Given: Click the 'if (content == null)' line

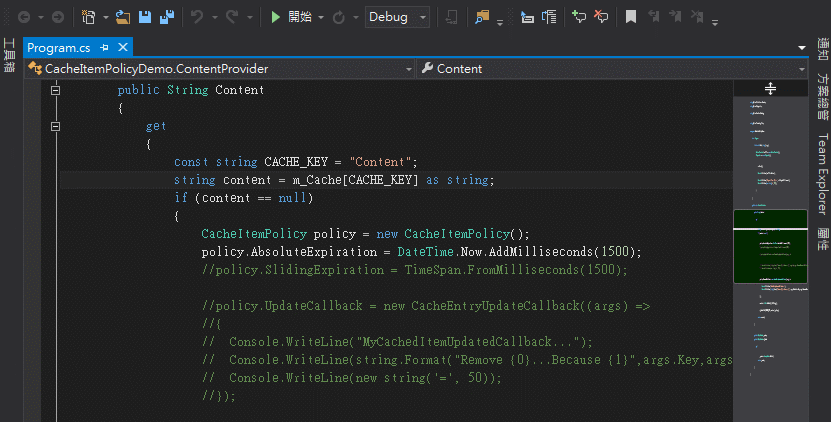Looking at the screenshot, I should (244, 198).
